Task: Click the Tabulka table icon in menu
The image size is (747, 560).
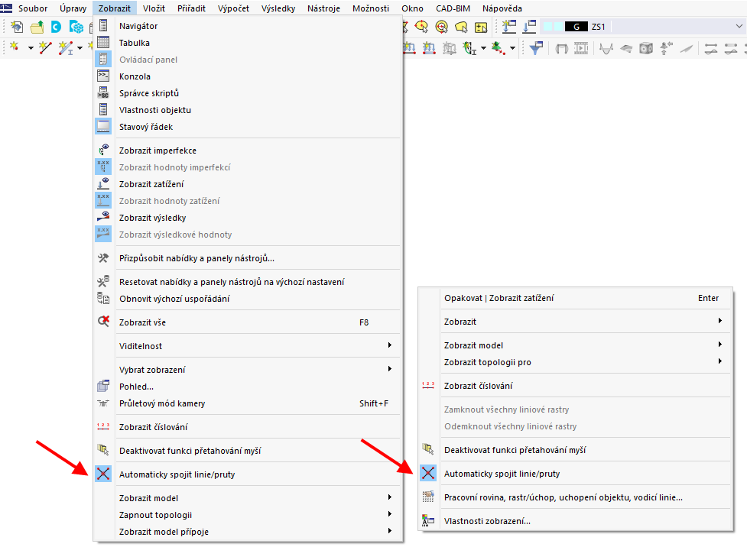Action: (x=103, y=42)
